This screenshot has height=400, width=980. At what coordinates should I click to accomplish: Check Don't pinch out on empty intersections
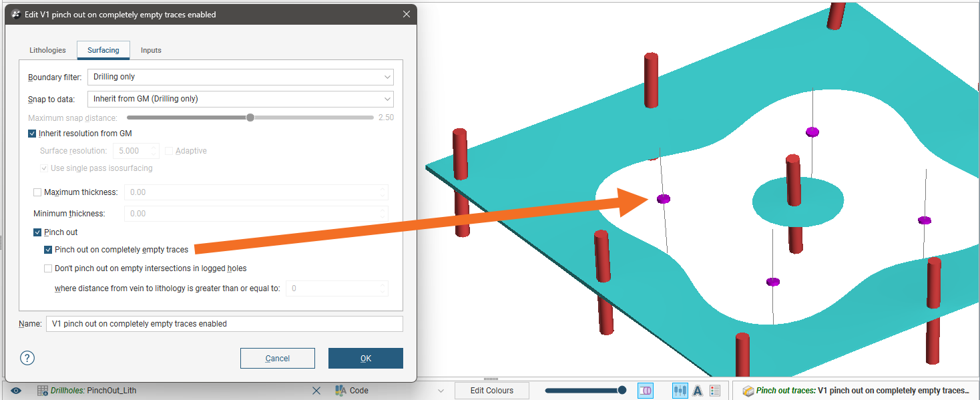pyautogui.click(x=48, y=268)
